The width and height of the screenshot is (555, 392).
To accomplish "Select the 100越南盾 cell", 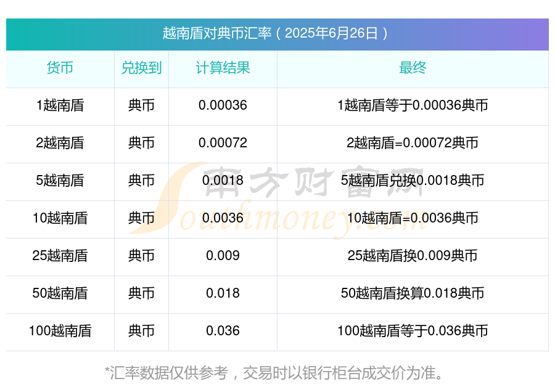I will click(60, 331).
